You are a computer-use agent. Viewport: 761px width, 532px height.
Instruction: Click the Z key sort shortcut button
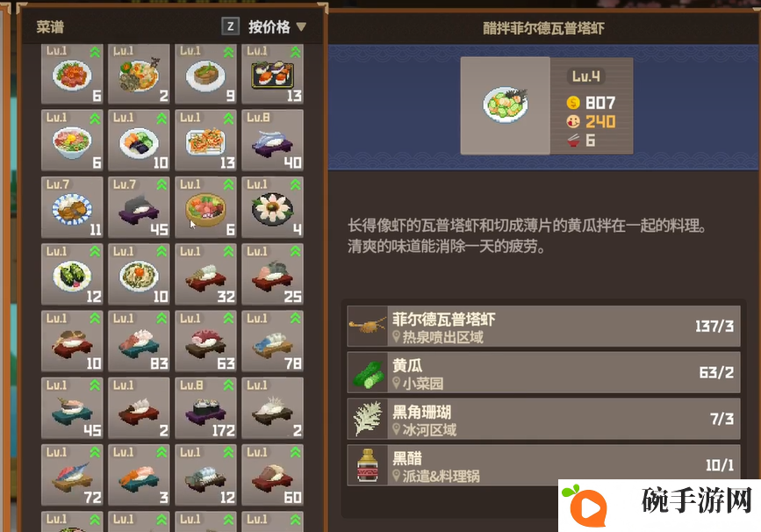click(x=231, y=26)
